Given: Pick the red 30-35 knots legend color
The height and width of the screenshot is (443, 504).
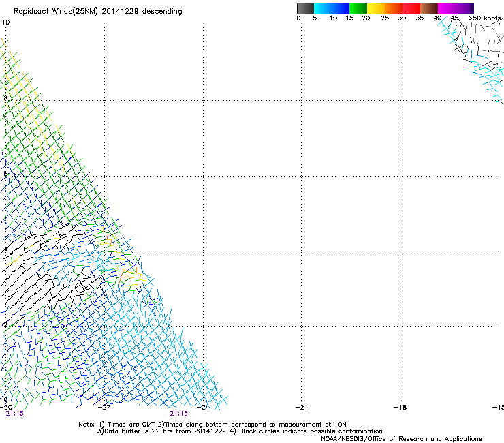Looking at the screenshot, I should 411,8.
